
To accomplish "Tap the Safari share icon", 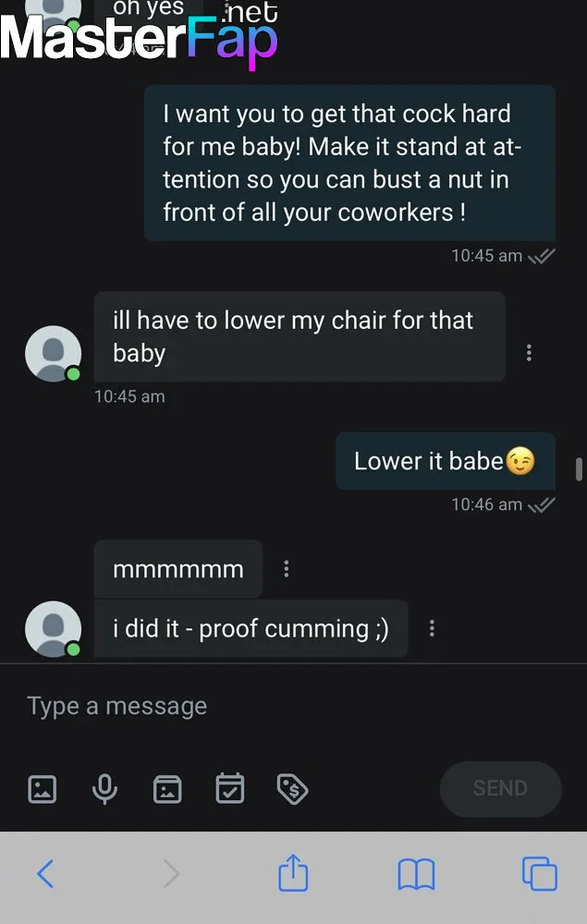I will (293, 873).
